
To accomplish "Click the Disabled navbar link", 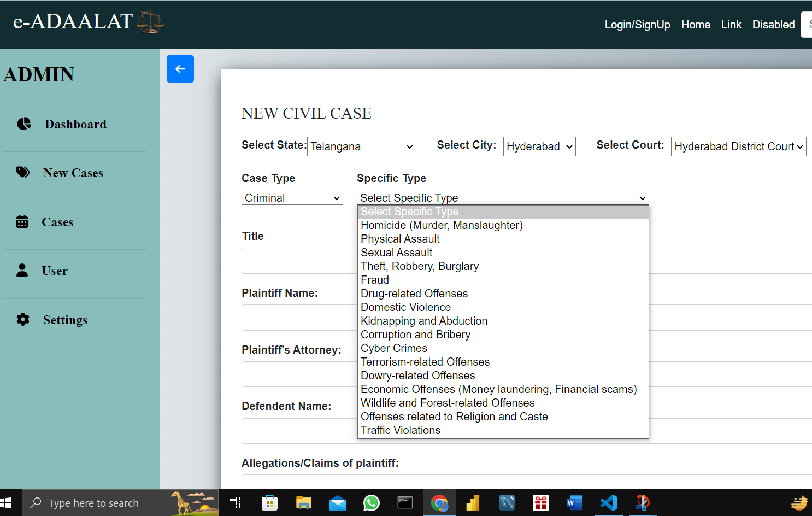I will coord(773,25).
